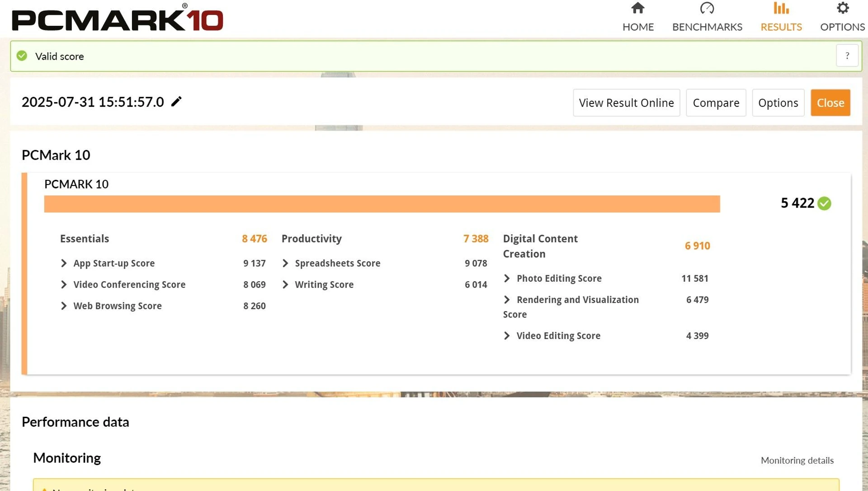The height and width of the screenshot is (491, 868).
Task: Click the overall score 5 422
Action: [797, 203]
